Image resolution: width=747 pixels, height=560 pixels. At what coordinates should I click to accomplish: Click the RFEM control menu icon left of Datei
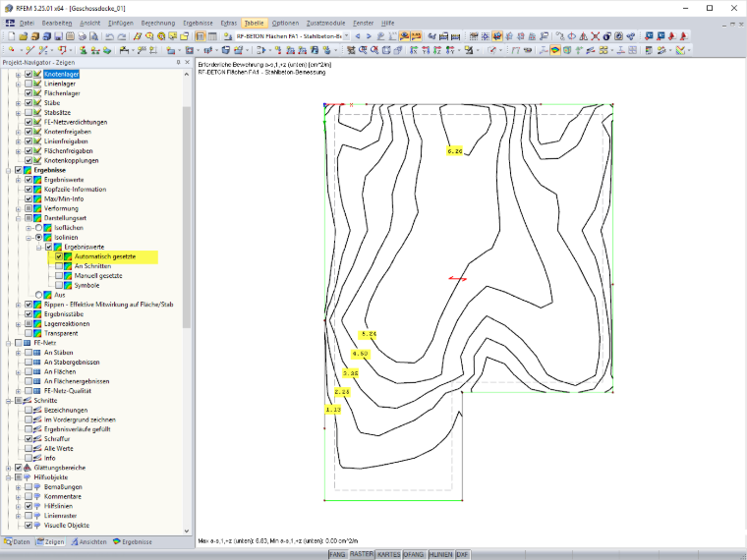[10, 23]
